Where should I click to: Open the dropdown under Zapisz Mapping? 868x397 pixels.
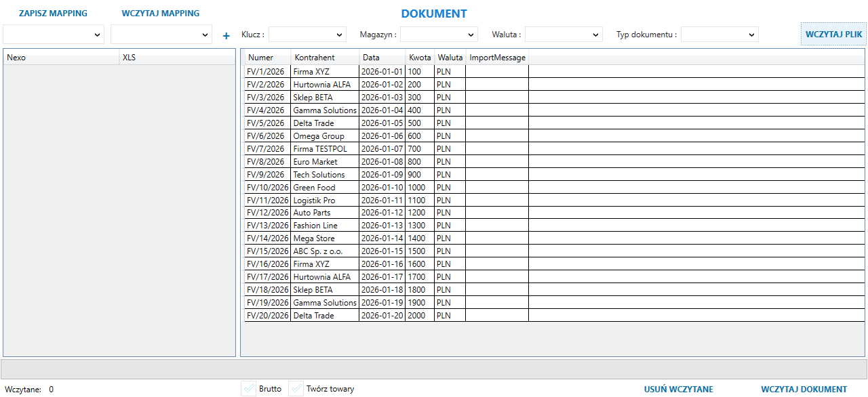[x=54, y=34]
